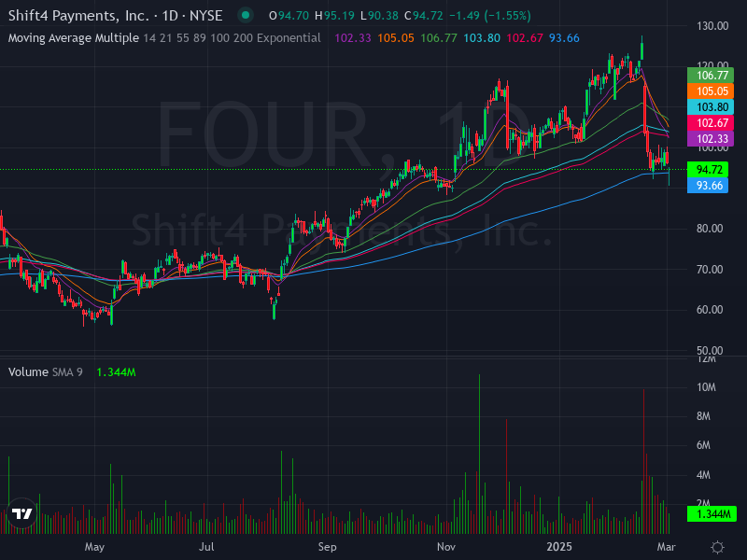Click the purple 102.33 value in legend
Screen dimensions: 747x560
pos(353,38)
